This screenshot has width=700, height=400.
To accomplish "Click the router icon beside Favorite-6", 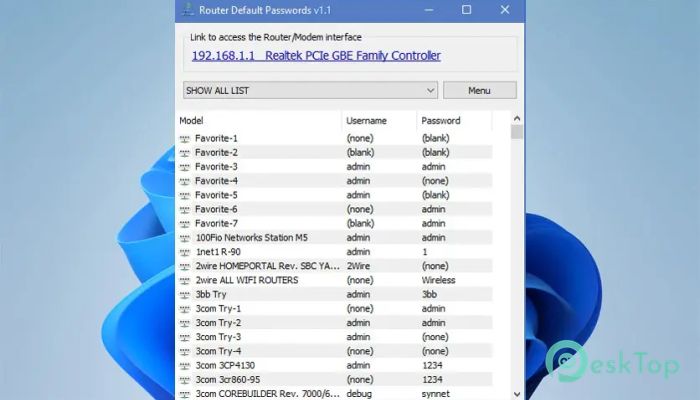I will [184, 210].
